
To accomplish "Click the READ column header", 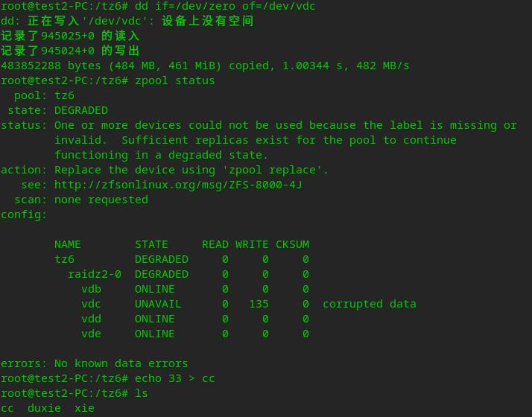I will [215, 244].
